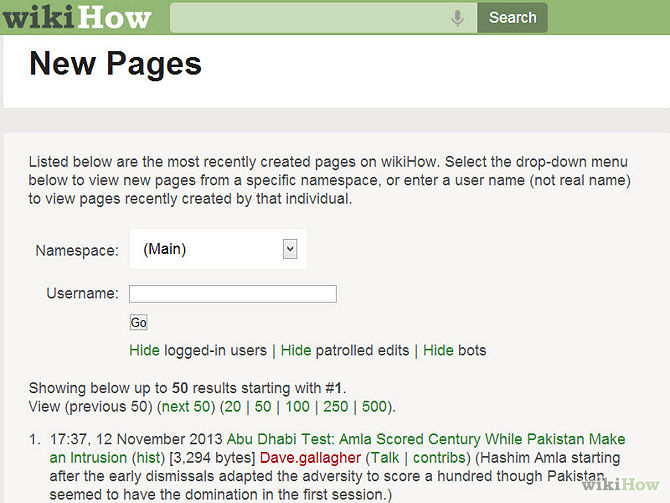The image size is (670, 503).
Task: Click the '17:37, 12 November 2013' timestamp
Action: [136, 439]
